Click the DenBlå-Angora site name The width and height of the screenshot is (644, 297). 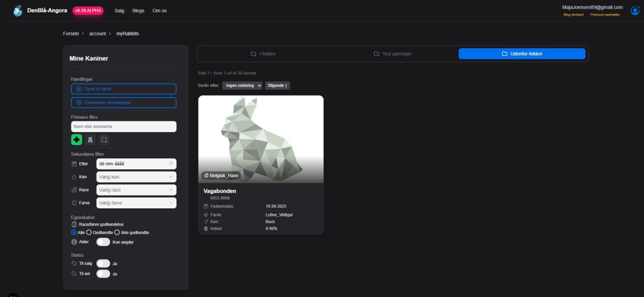(x=48, y=11)
